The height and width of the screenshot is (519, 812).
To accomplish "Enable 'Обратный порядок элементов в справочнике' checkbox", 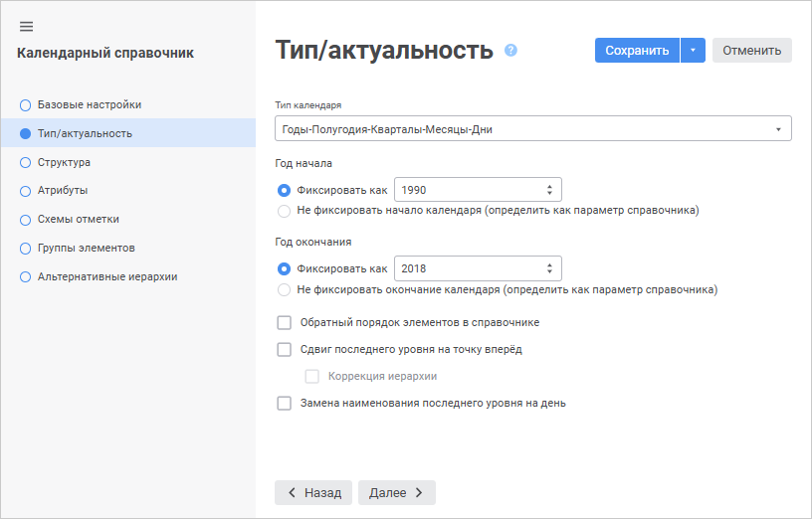I will click(285, 322).
